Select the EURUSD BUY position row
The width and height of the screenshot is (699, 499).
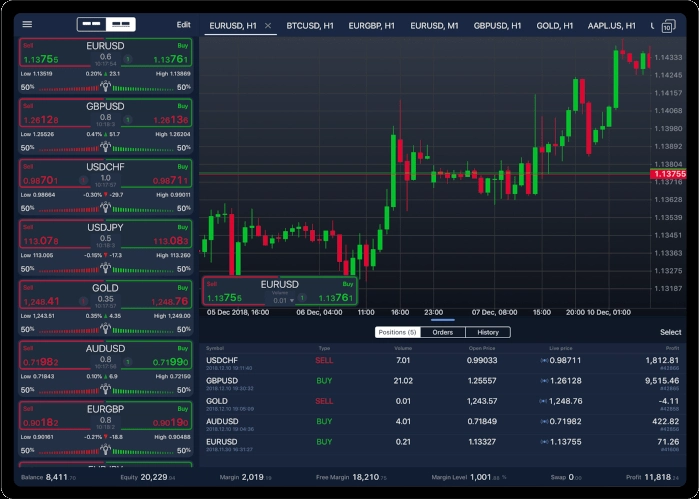[x=443, y=445]
